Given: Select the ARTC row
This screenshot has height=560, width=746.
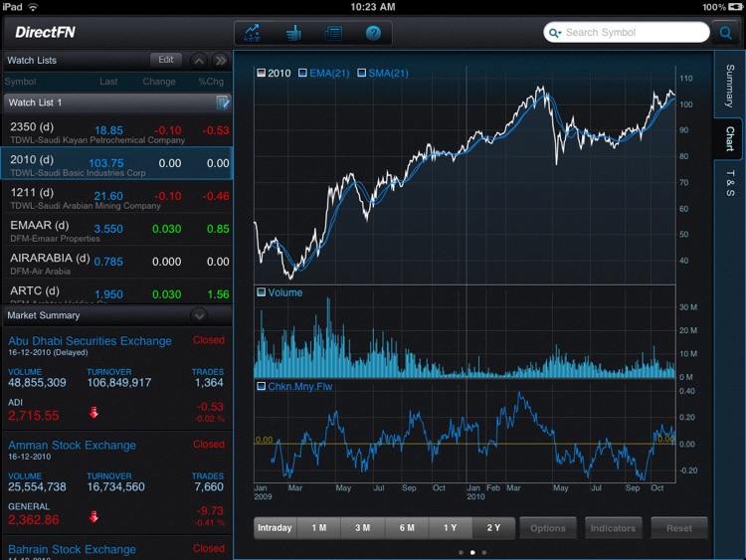Looking at the screenshot, I should pos(117,291).
